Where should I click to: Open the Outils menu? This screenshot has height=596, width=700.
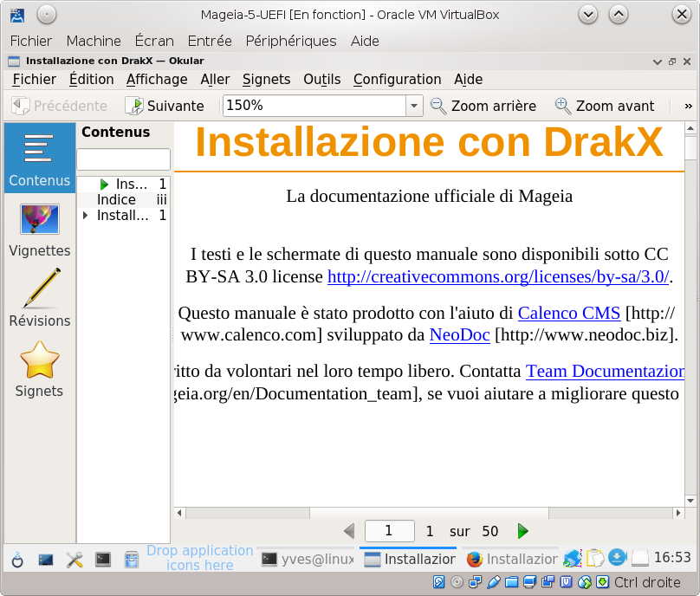[x=322, y=80]
